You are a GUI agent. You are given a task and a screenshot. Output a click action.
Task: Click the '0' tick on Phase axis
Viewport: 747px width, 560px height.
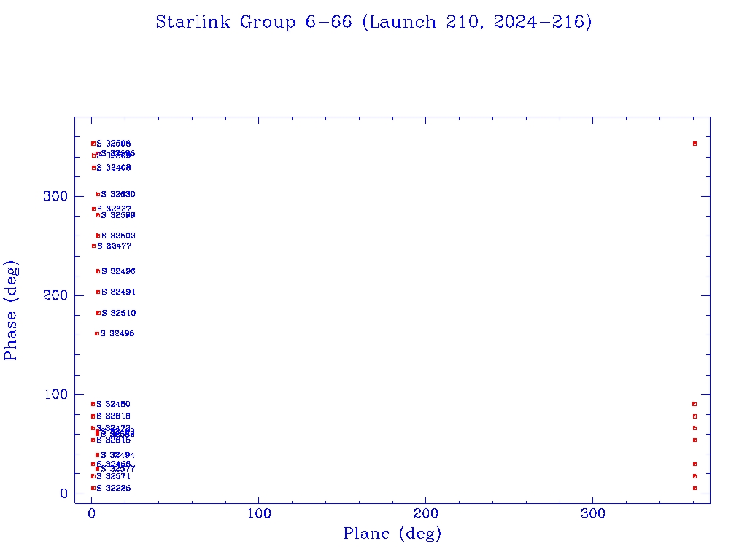click(64, 494)
